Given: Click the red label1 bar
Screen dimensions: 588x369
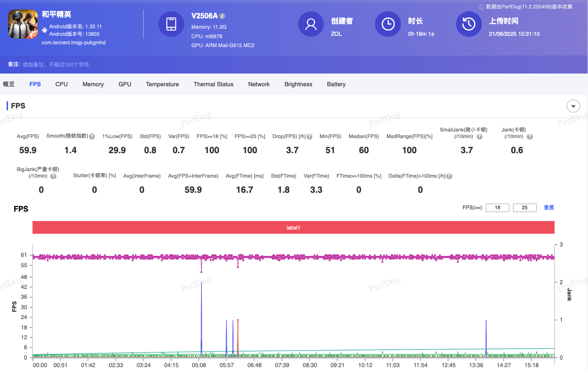Looking at the screenshot, I should 293,228.
